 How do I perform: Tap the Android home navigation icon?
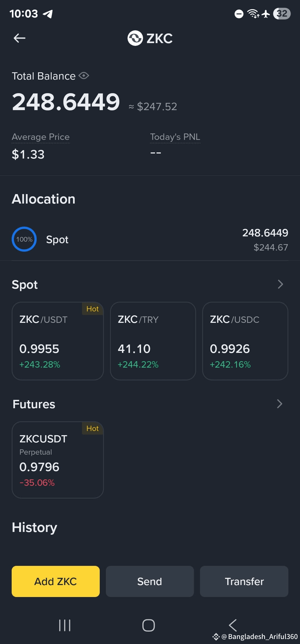tap(149, 625)
